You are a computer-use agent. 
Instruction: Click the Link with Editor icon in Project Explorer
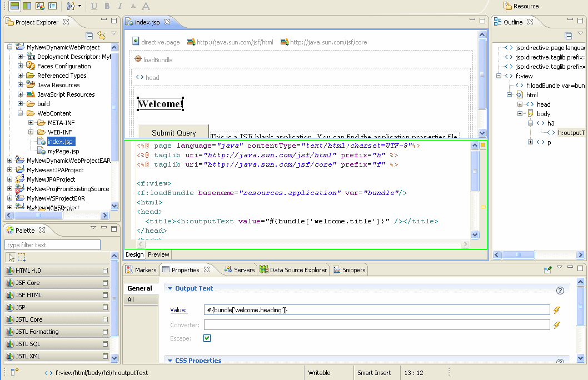(102, 35)
